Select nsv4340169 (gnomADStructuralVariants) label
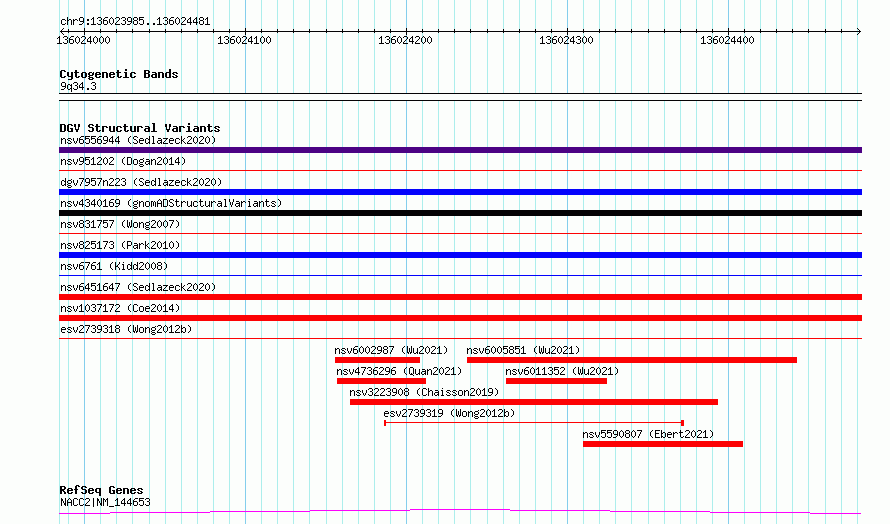Screen dimensions: 890x524 171,203
